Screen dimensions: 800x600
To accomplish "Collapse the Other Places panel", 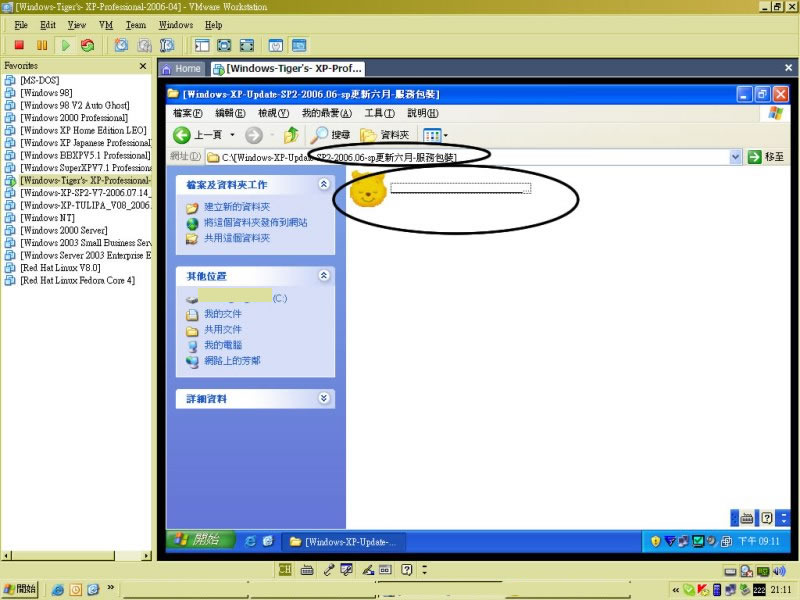I will point(323,276).
